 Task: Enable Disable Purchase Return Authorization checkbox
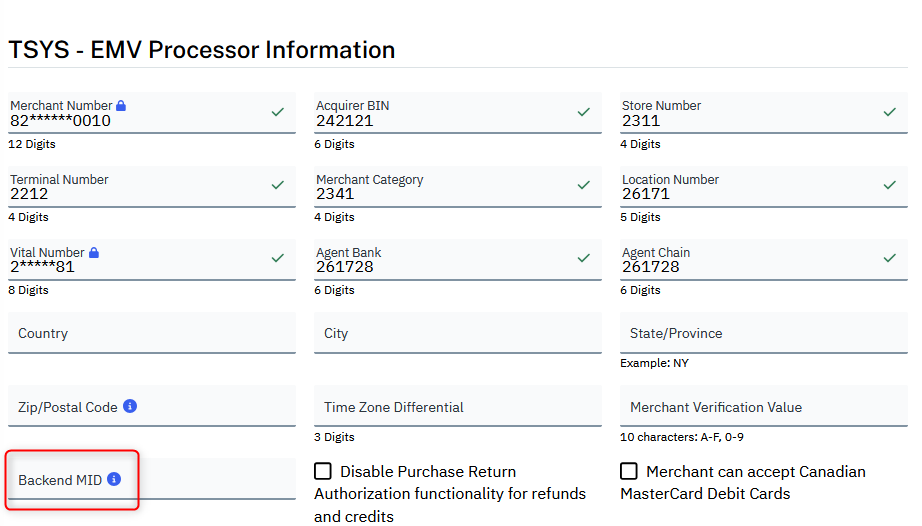point(323,472)
